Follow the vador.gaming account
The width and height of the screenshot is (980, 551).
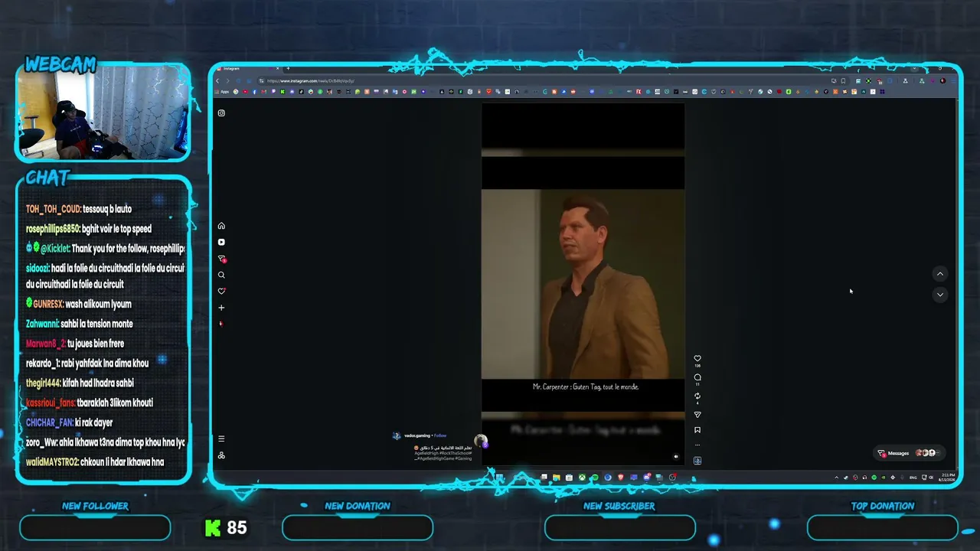pos(441,435)
